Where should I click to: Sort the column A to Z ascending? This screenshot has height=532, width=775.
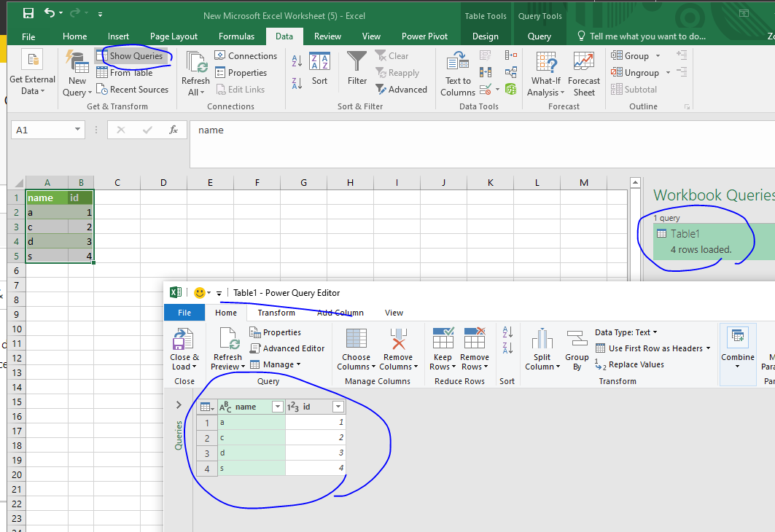[297, 61]
